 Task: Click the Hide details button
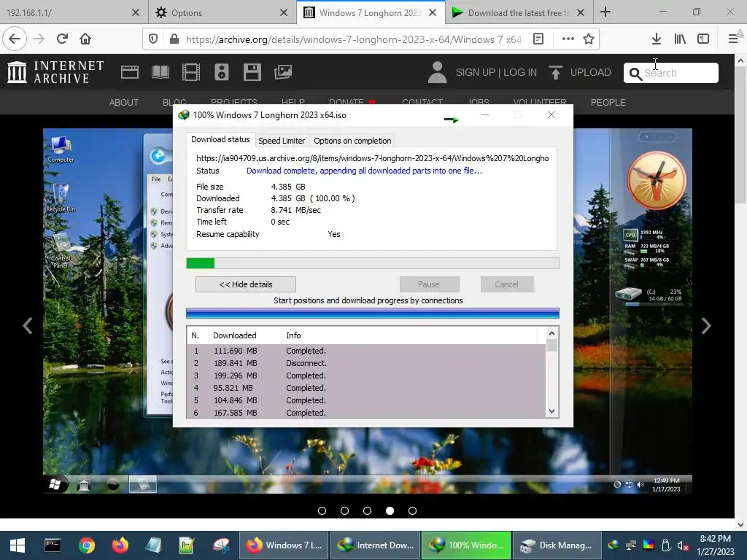click(246, 284)
